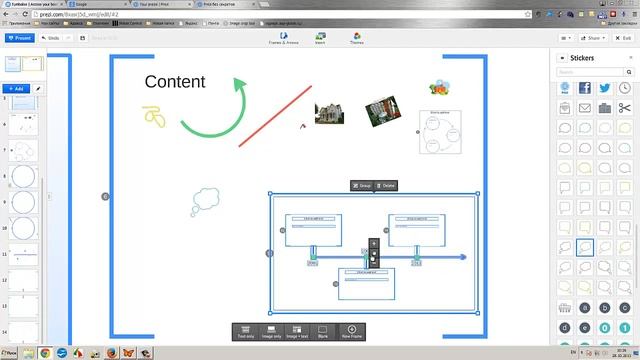
Task: Click Chrome icon in taskbar
Action: point(45,353)
